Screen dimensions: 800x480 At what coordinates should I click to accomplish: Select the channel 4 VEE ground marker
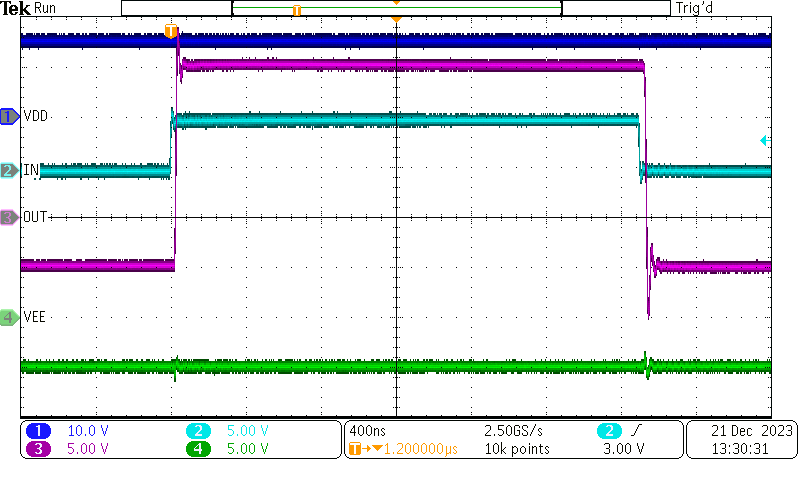click(x=9, y=317)
